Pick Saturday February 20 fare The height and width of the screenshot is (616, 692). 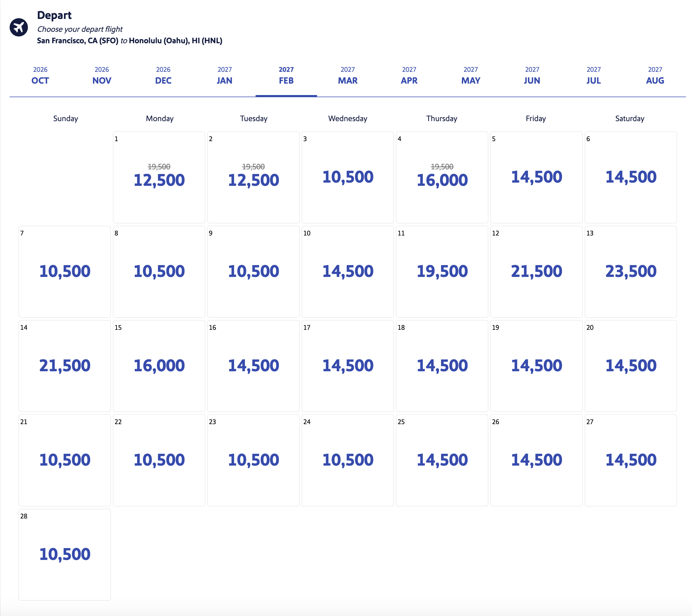click(631, 366)
